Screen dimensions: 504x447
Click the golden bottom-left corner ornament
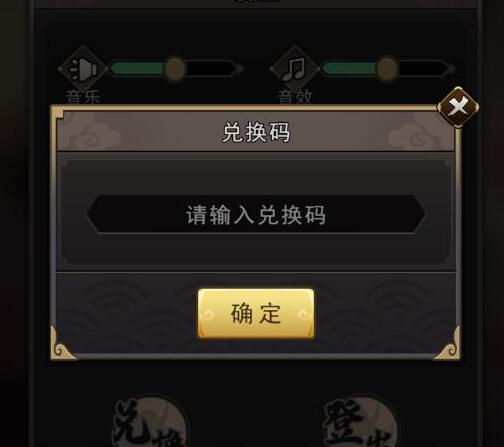64,343
